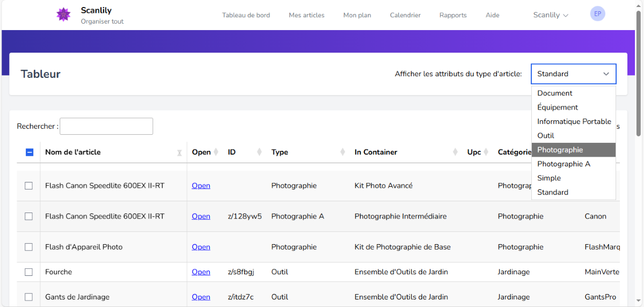
Task: Open the Calendrier menu item
Action: (405, 15)
